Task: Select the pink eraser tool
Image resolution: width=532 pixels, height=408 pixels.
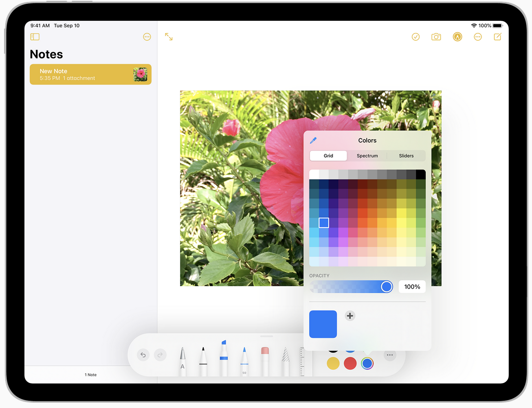Action: tap(265, 361)
